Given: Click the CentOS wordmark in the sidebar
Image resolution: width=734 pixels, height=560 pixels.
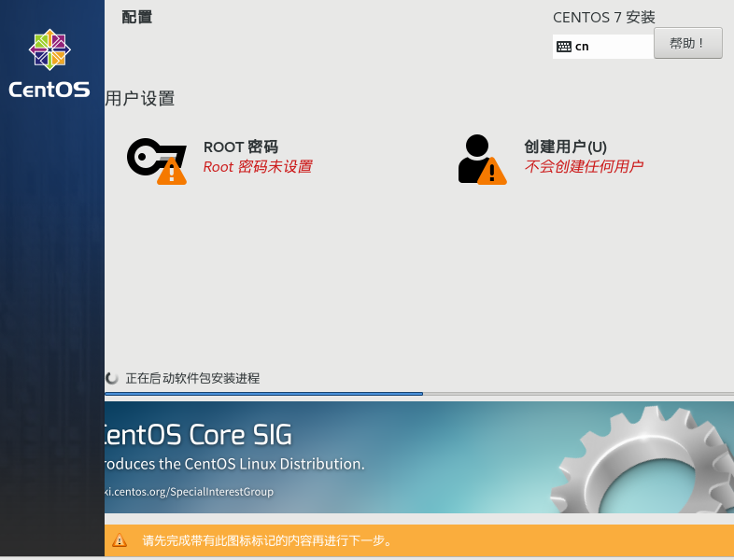Looking at the screenshot, I should click(49, 90).
